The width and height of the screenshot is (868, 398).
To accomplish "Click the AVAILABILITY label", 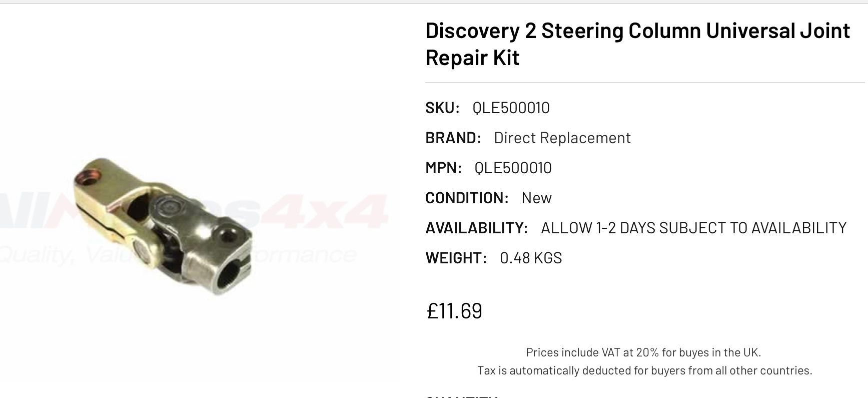I will point(476,228).
